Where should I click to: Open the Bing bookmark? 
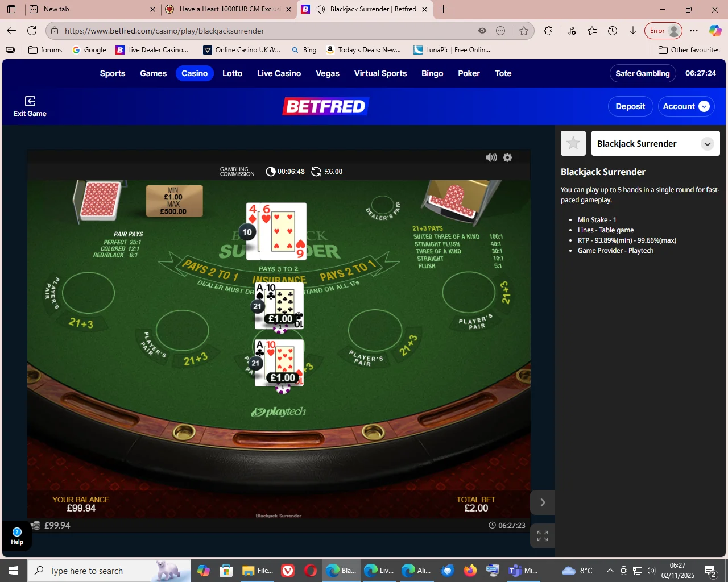tap(304, 50)
